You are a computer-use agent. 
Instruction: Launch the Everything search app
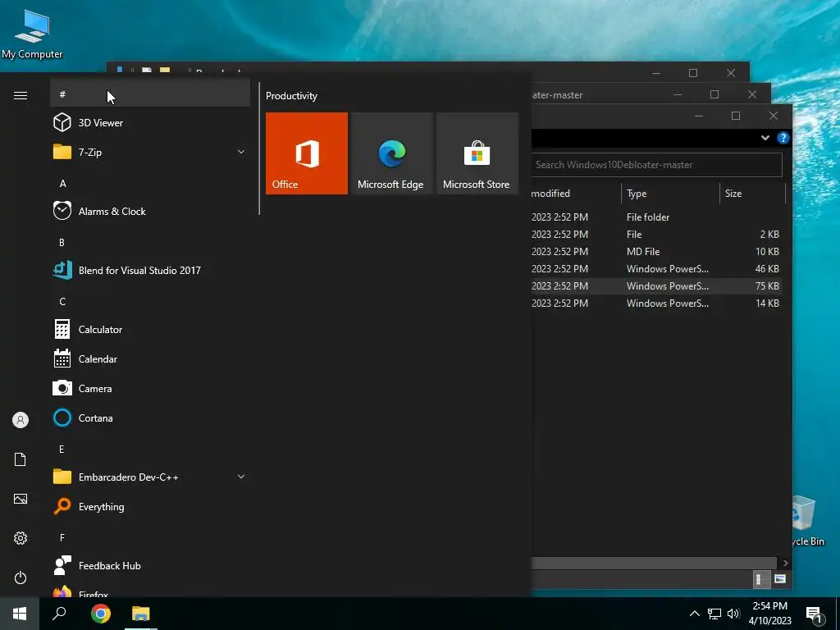(150, 506)
